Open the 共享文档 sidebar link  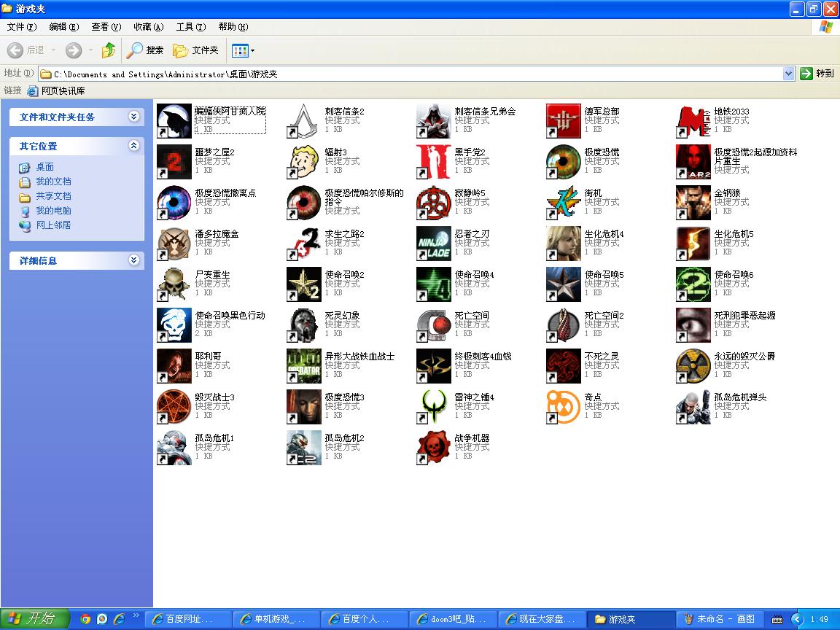coord(53,196)
